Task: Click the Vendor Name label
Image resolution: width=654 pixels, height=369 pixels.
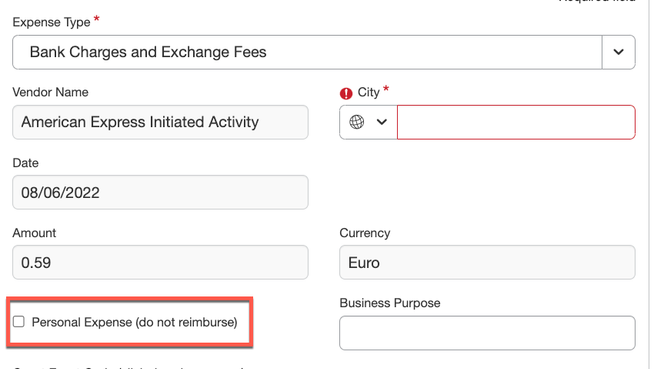Action: pos(50,92)
